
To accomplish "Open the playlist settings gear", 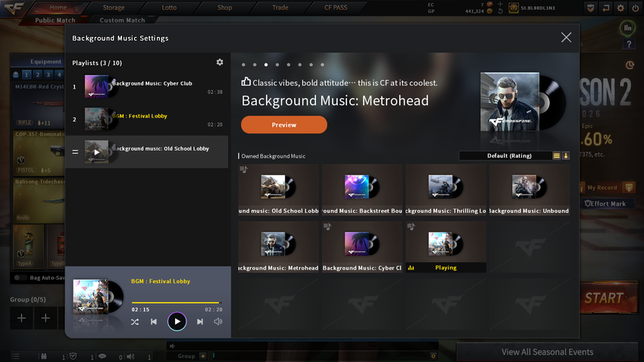I will pyautogui.click(x=220, y=62).
